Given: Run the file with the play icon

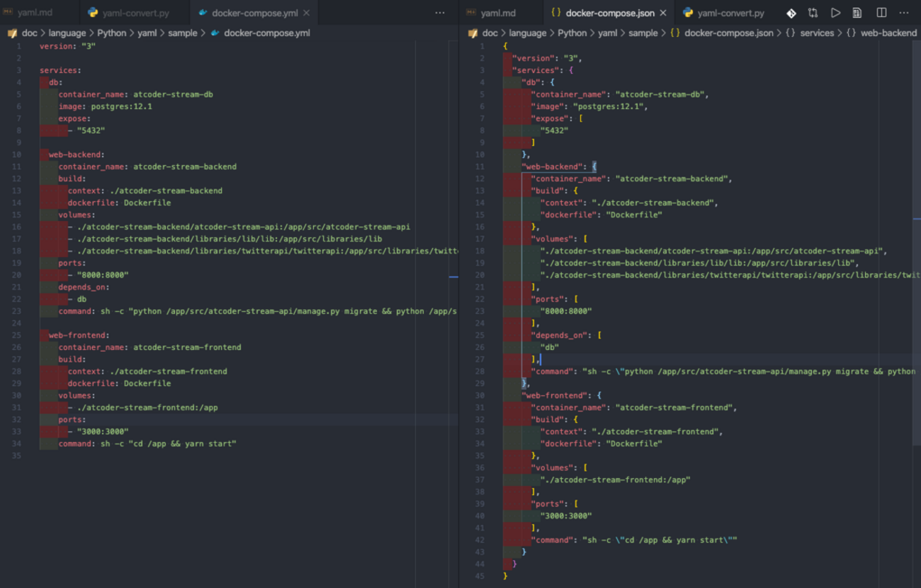Looking at the screenshot, I should [836, 13].
